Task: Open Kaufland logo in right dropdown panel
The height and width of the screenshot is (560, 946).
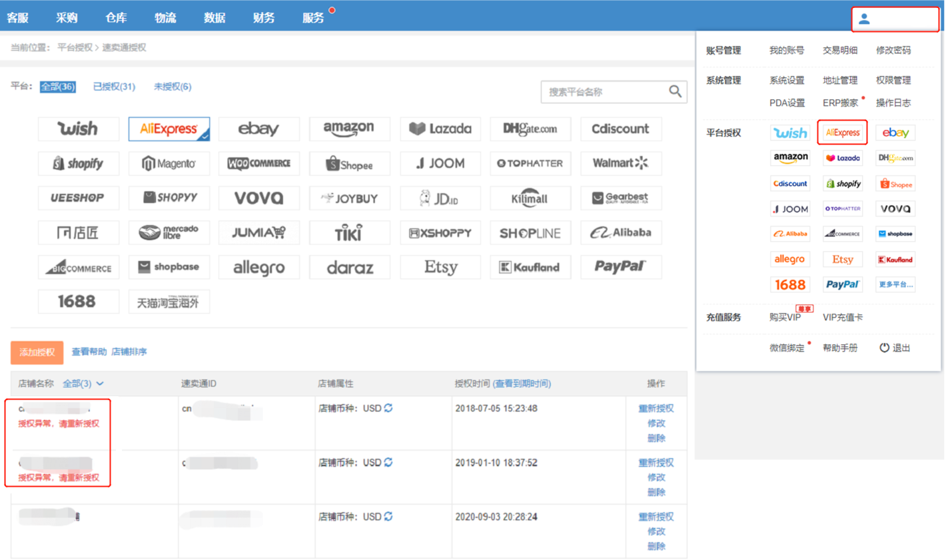Action: pos(895,259)
